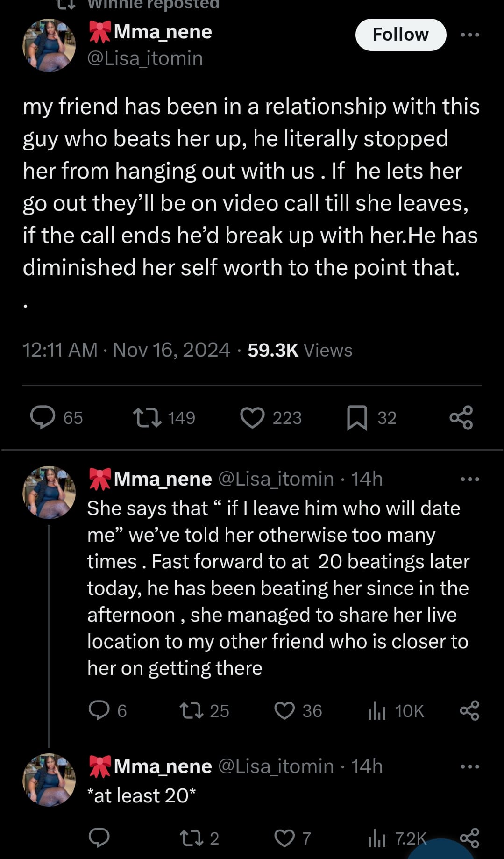View analytics showing 10K views
Image resolution: width=504 pixels, height=859 pixels.
[x=377, y=711]
